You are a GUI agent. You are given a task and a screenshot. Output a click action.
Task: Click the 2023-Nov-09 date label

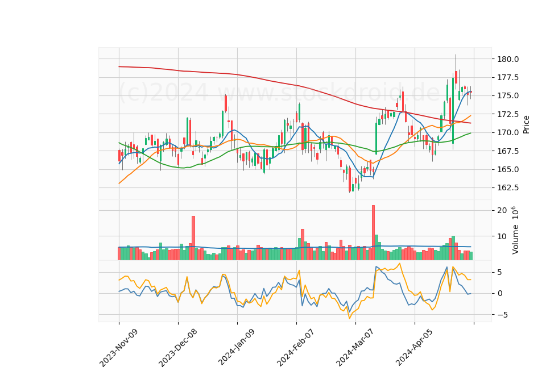point(119,347)
